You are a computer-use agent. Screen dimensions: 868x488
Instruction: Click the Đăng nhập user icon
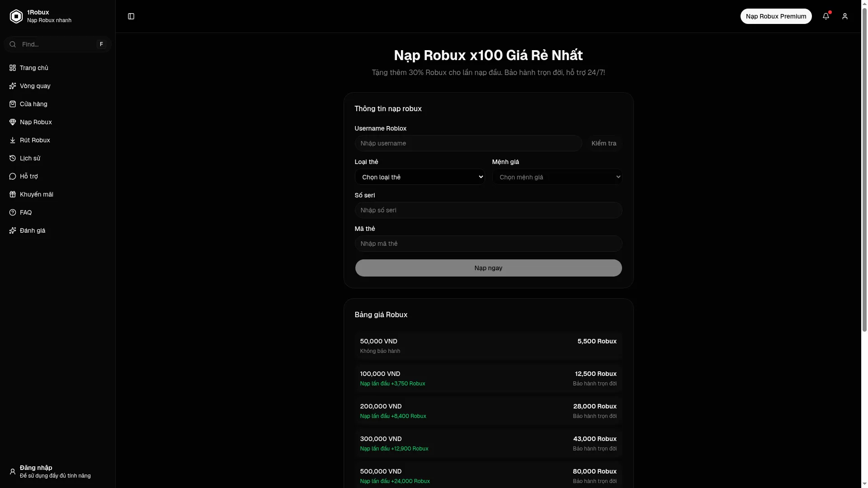pyautogui.click(x=13, y=472)
